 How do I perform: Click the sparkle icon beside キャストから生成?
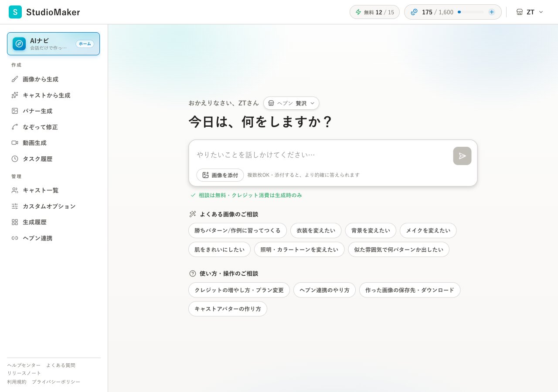15,95
